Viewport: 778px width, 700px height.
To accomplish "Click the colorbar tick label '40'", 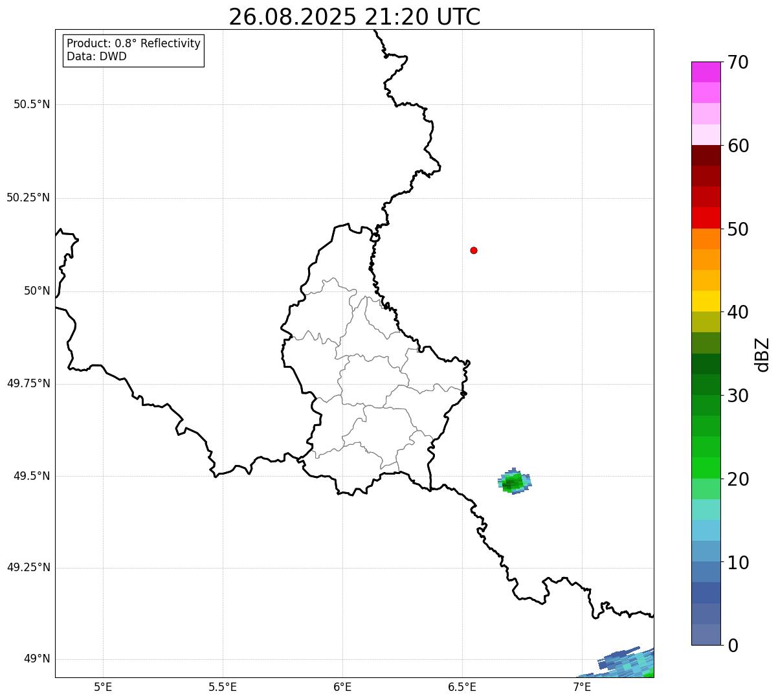I will (738, 312).
